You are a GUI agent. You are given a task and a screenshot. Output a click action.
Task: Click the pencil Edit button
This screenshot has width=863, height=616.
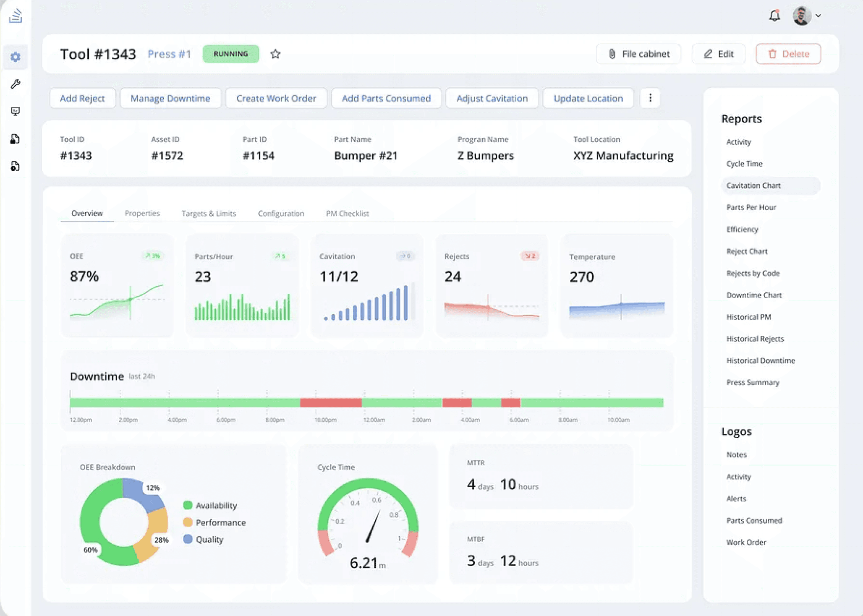coord(718,54)
